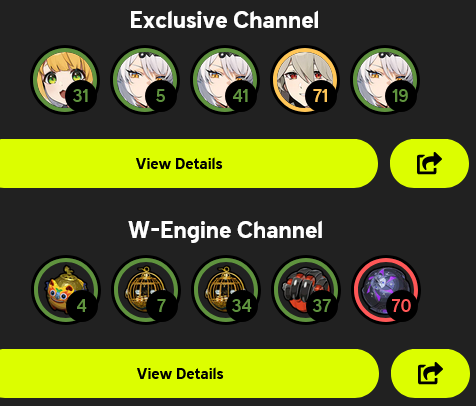
Task: Click the birdcage W-Engine with pity 7
Action: pos(146,289)
